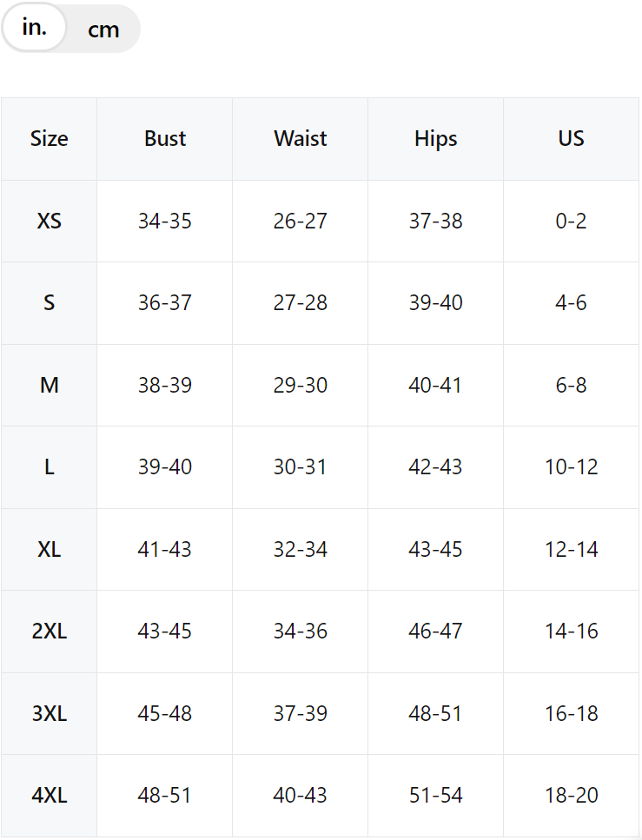This screenshot has width=642, height=840.
Task: Click the Waist column header
Action: pyautogui.click(x=301, y=139)
